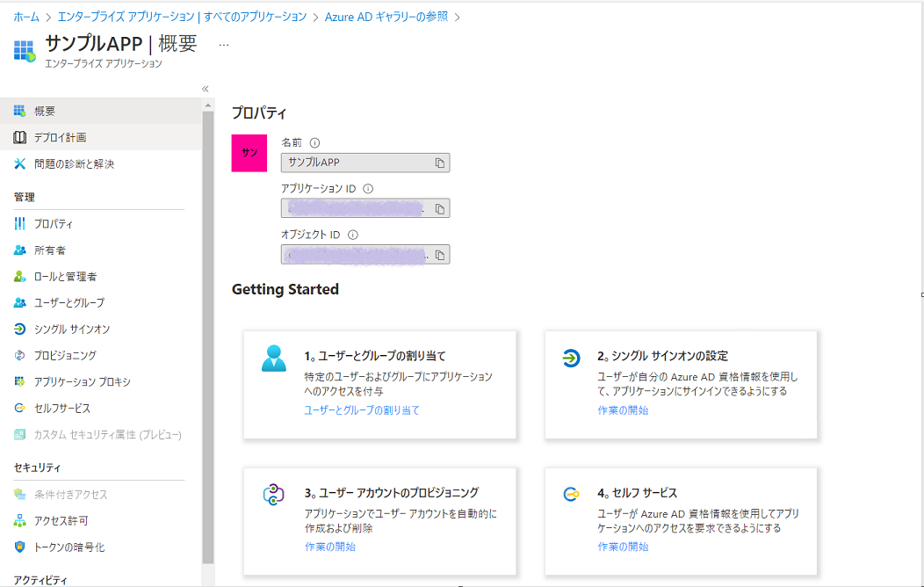
Task: Go to エンタープライズ アプリケーション breadcrumb
Action: [x=182, y=17]
